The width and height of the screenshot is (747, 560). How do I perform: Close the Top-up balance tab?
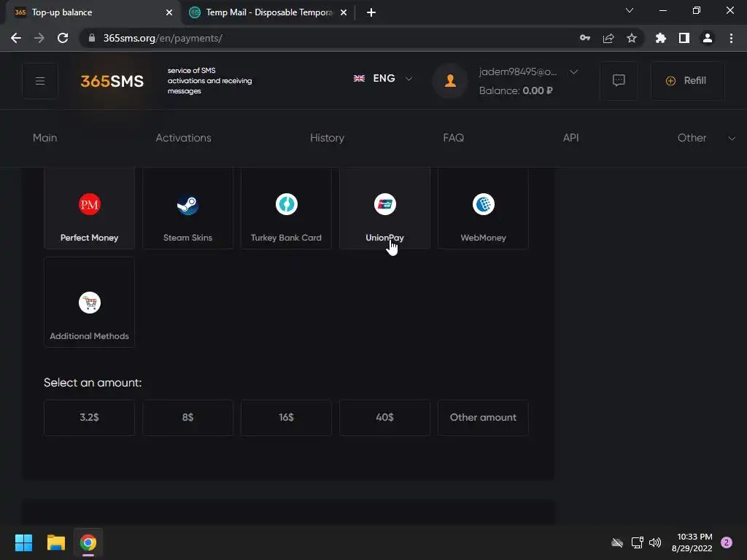[169, 12]
